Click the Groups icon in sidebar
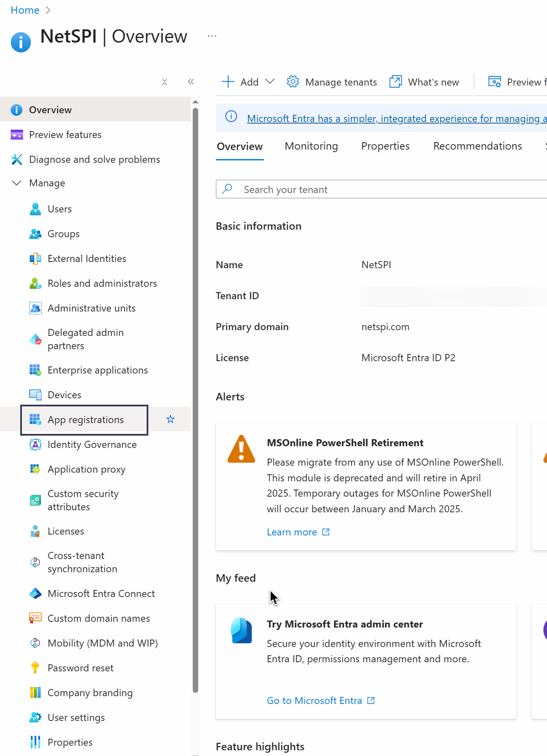547x756 pixels. pos(35,234)
